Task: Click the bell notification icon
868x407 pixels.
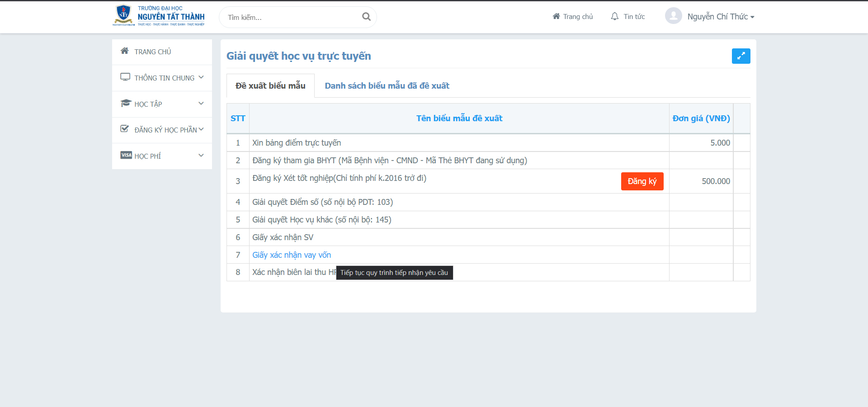Action: [614, 16]
